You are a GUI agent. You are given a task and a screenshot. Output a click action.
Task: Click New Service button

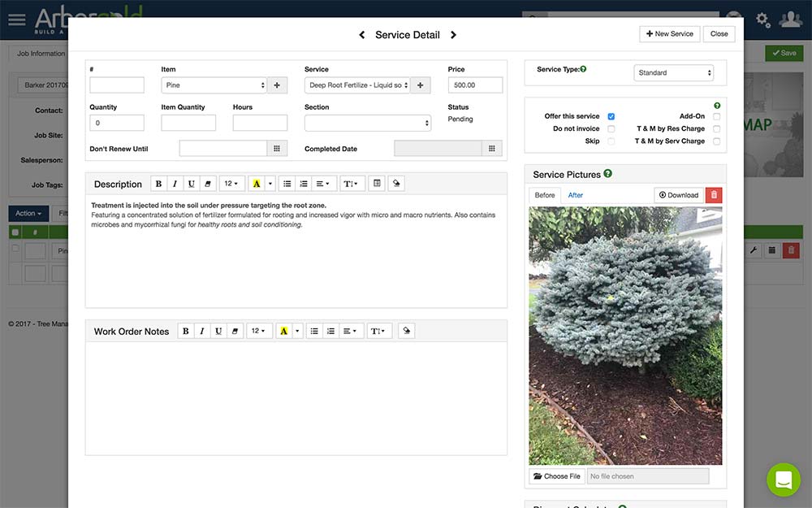click(670, 33)
